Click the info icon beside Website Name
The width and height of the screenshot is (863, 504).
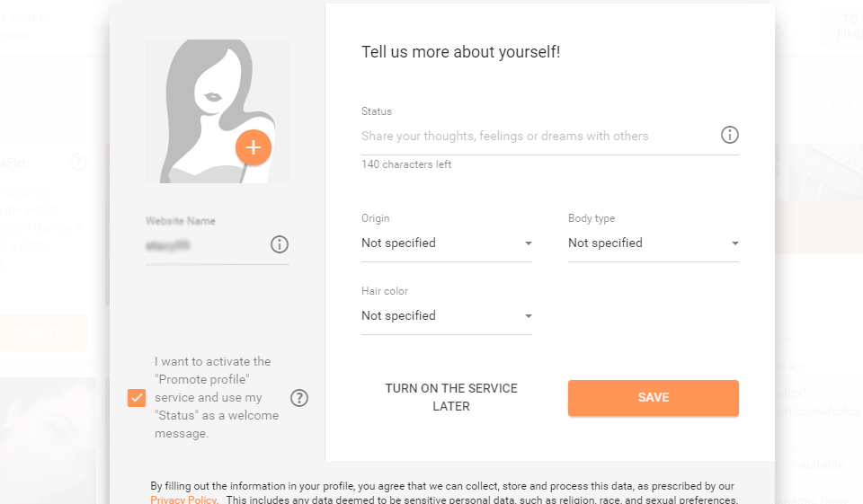(x=280, y=244)
